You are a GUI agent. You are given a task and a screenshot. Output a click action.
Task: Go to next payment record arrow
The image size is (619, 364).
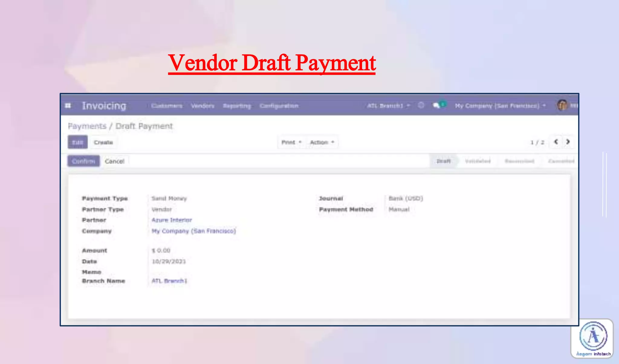point(568,142)
